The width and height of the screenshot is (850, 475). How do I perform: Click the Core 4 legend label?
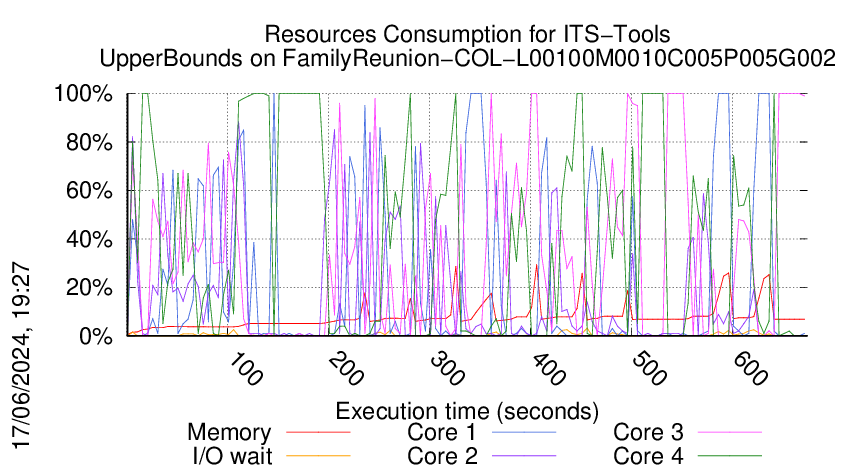coord(648,457)
